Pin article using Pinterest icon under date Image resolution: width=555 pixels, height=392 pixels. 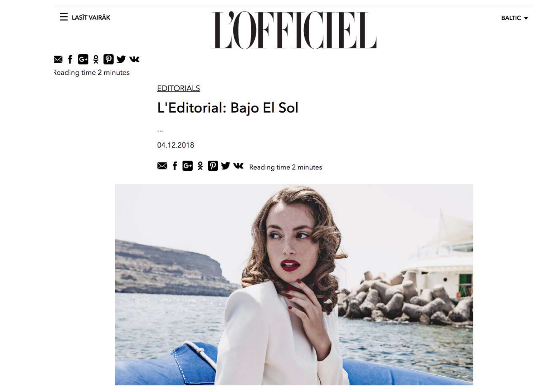pyautogui.click(x=213, y=166)
